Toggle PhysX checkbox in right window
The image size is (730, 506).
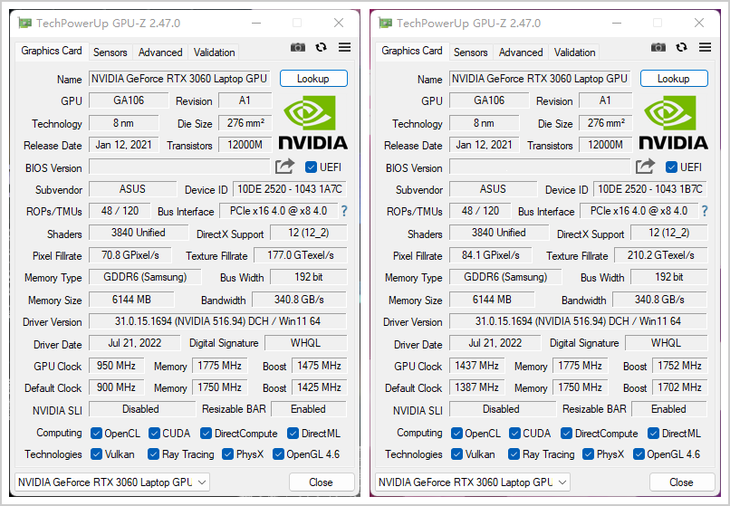588,454
